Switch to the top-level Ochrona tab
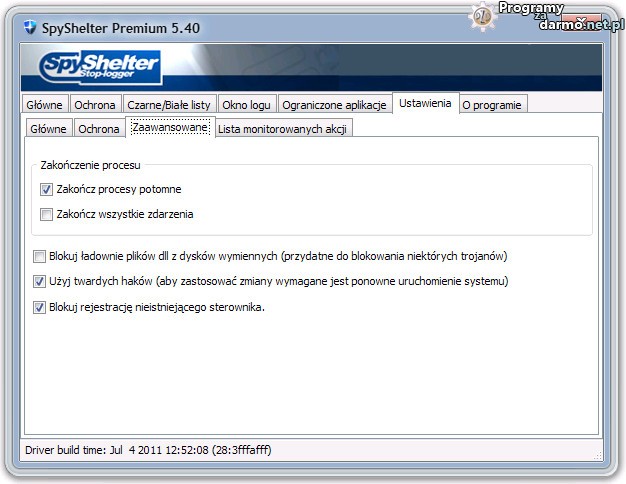 pos(96,104)
